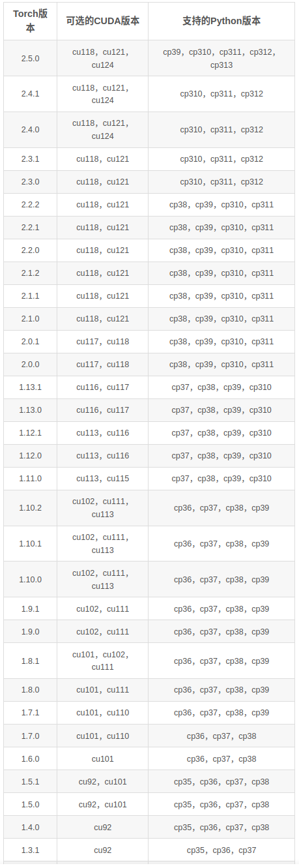Select the Python versions cell for Torch 1.7.0

point(221,736)
